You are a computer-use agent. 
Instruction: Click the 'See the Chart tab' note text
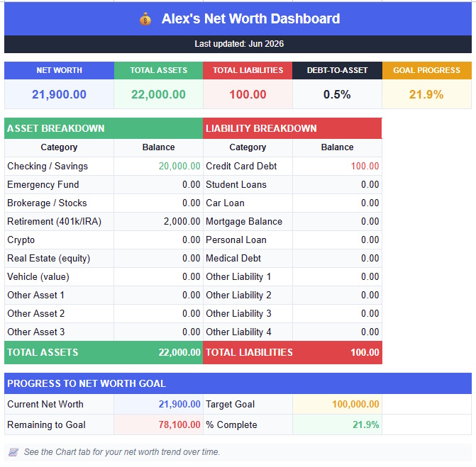pyautogui.click(x=122, y=452)
